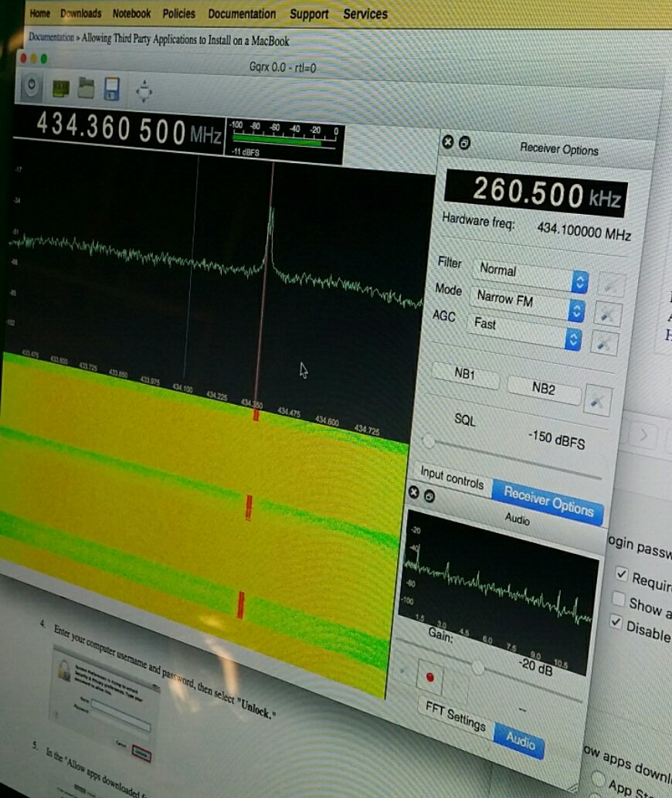The width and height of the screenshot is (672, 798).
Task: Open the Downloads webpage menu
Action: (81, 13)
